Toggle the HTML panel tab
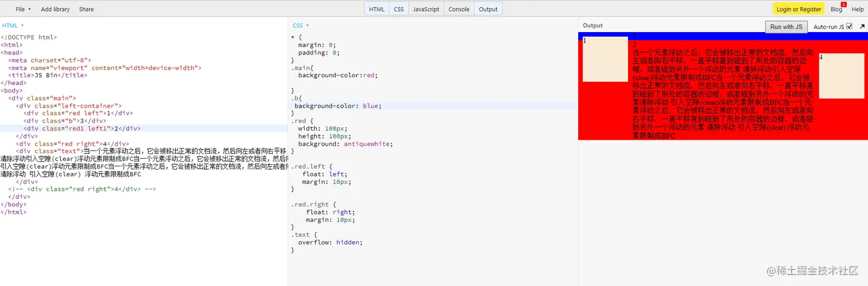868x286 pixels. pyautogui.click(x=377, y=9)
